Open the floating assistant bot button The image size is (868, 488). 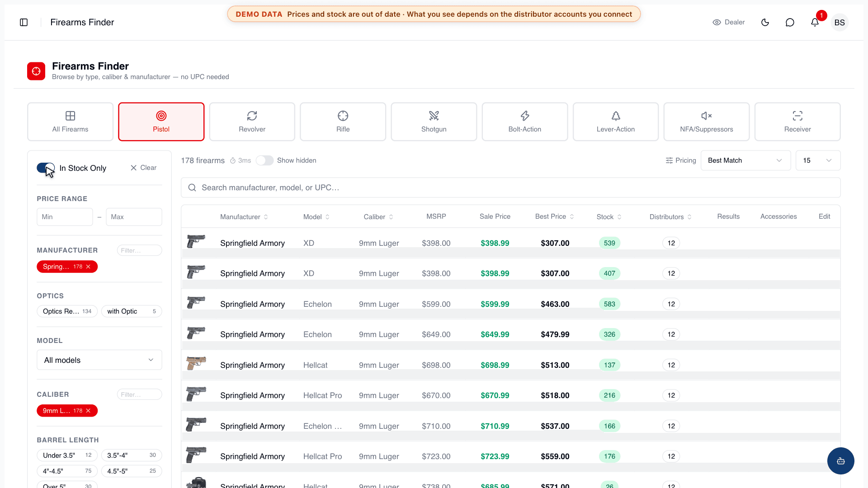coord(840,461)
